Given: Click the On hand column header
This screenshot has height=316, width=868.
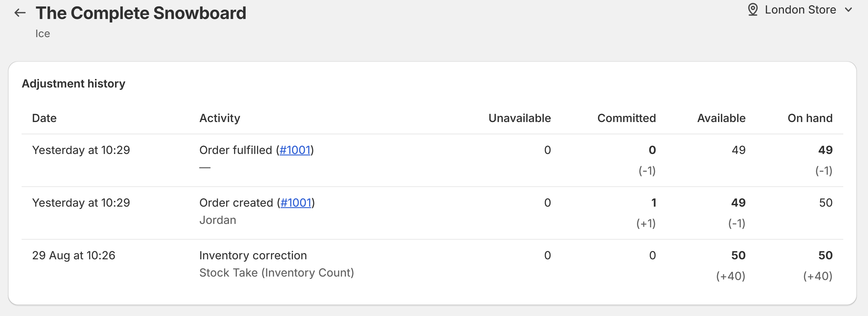Looking at the screenshot, I should pyautogui.click(x=810, y=118).
